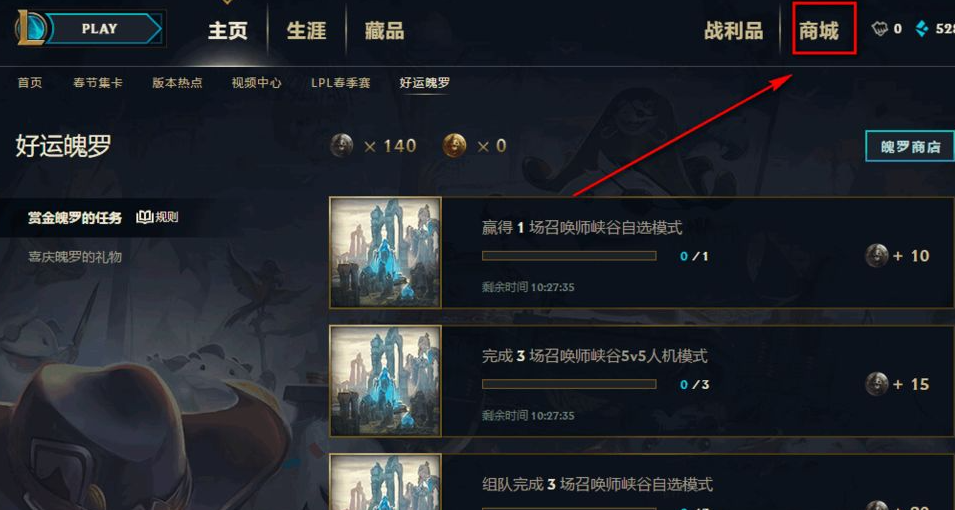Open the 藏品 collection tab
The image size is (955, 510).
384,30
